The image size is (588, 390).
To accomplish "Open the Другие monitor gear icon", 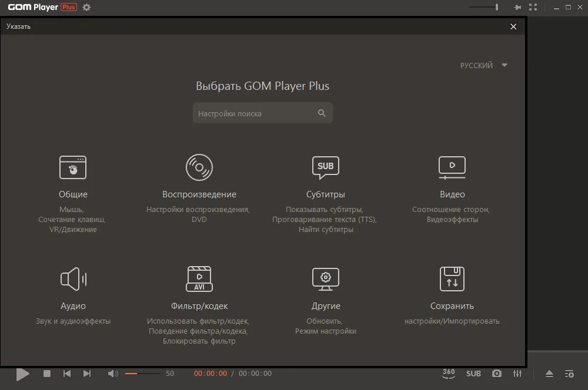I will point(326,279).
